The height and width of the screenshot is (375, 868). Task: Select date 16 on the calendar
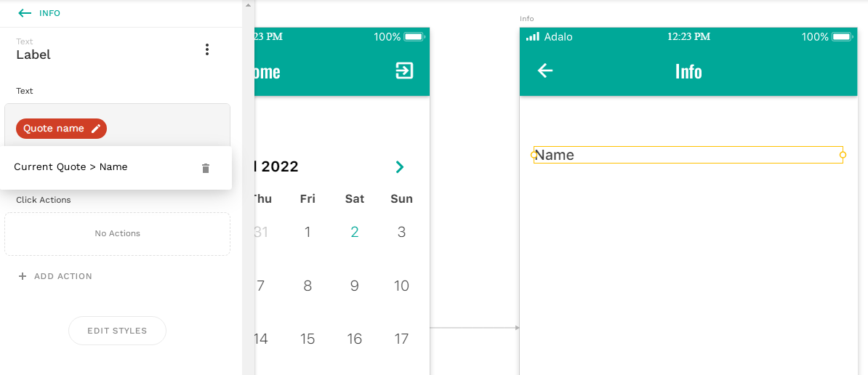354,339
